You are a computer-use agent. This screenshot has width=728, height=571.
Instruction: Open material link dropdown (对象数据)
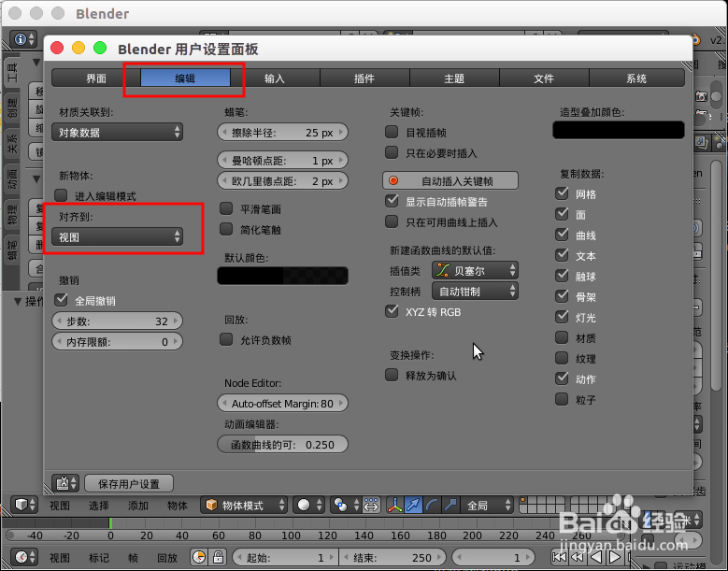point(118,133)
